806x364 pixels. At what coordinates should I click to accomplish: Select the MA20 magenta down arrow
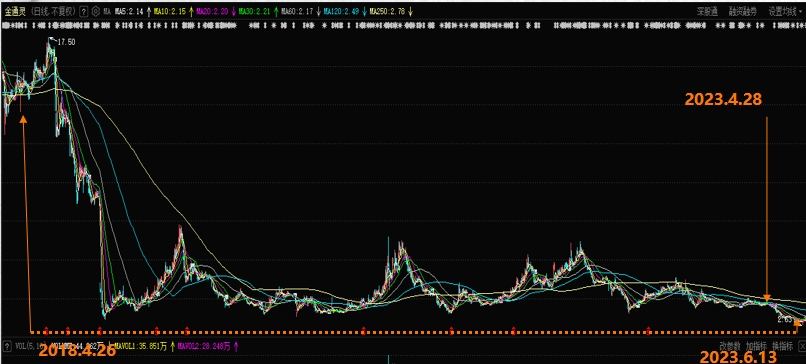(234, 11)
